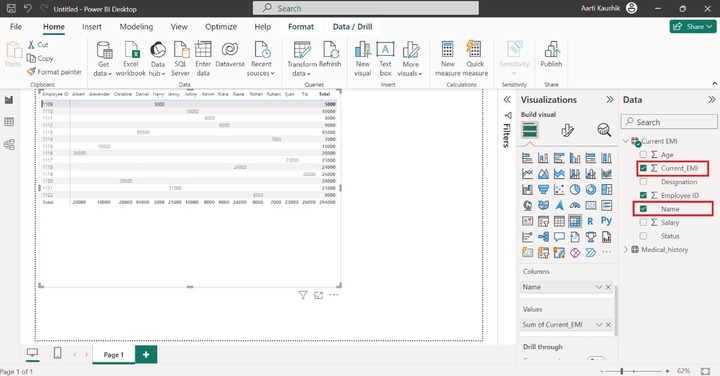
Task: Switch to the Data / Drill tab
Action: (352, 27)
